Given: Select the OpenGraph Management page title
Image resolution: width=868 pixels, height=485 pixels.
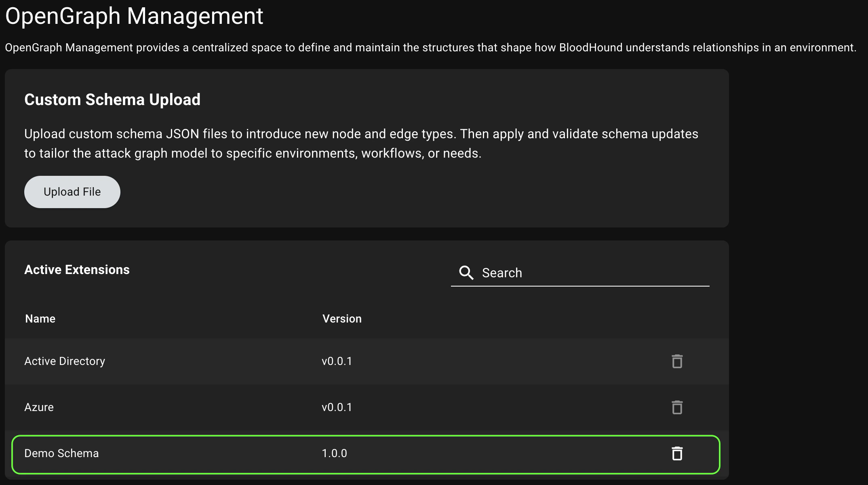Looking at the screenshot, I should click(134, 16).
